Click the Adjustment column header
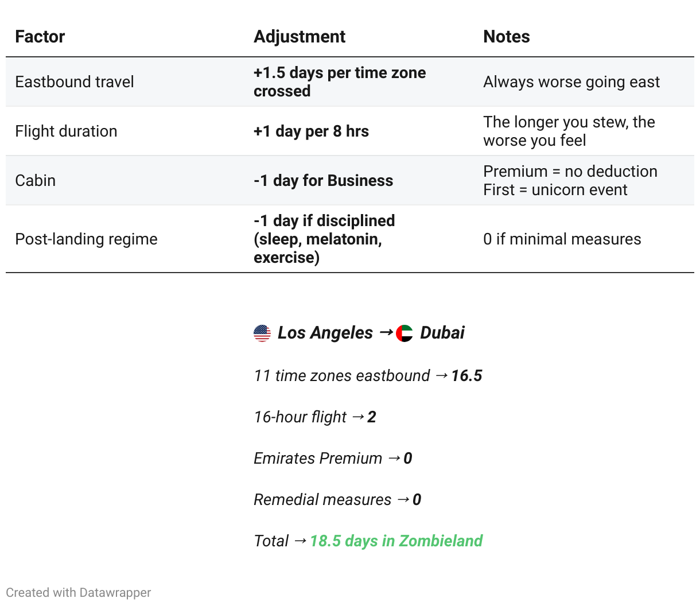The height and width of the screenshot is (606, 700). pos(300,37)
